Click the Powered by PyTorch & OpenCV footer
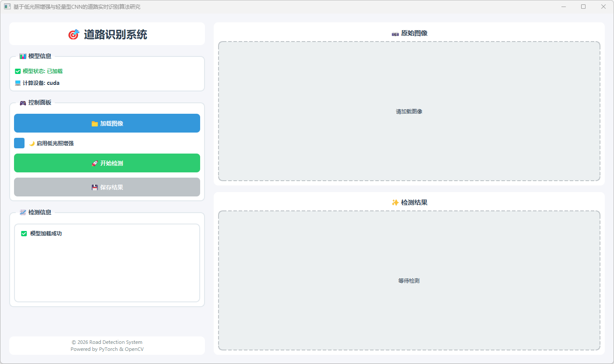 tap(107, 349)
